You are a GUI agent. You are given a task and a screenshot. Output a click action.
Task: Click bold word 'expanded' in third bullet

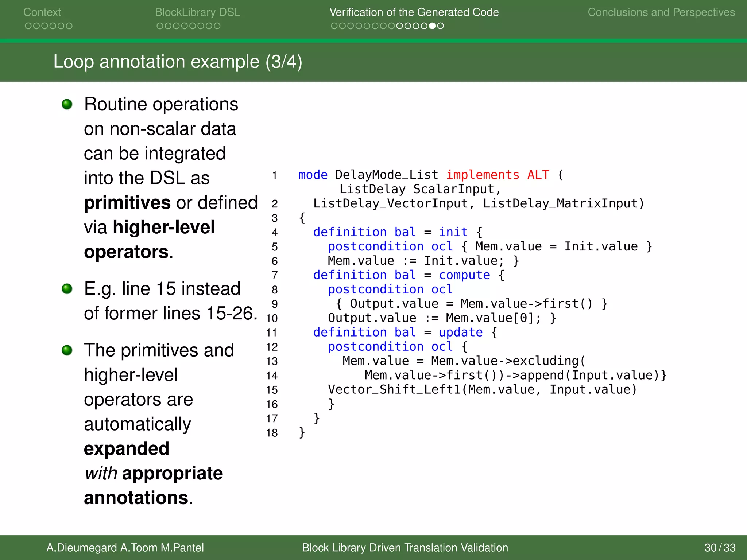point(127,449)
